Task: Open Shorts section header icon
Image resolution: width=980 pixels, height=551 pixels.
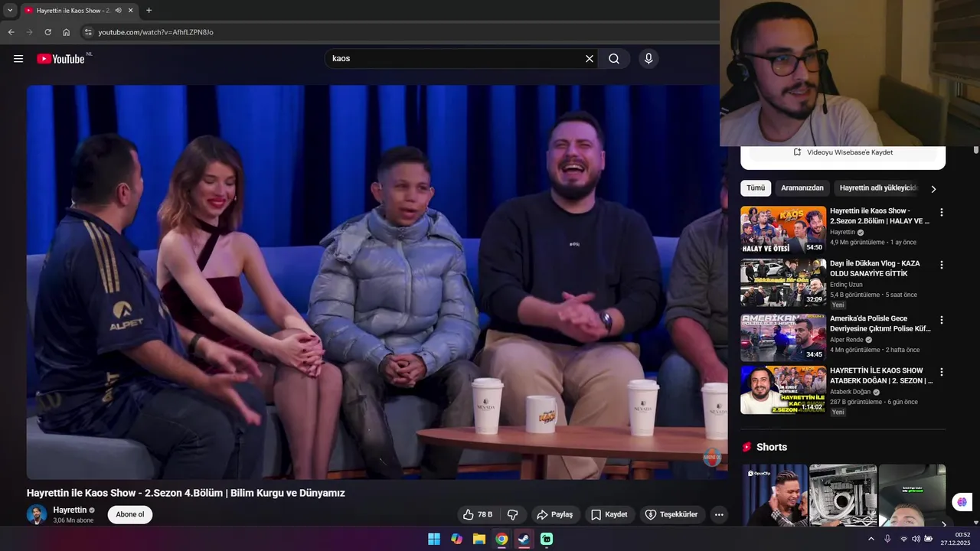Action: tap(746, 447)
